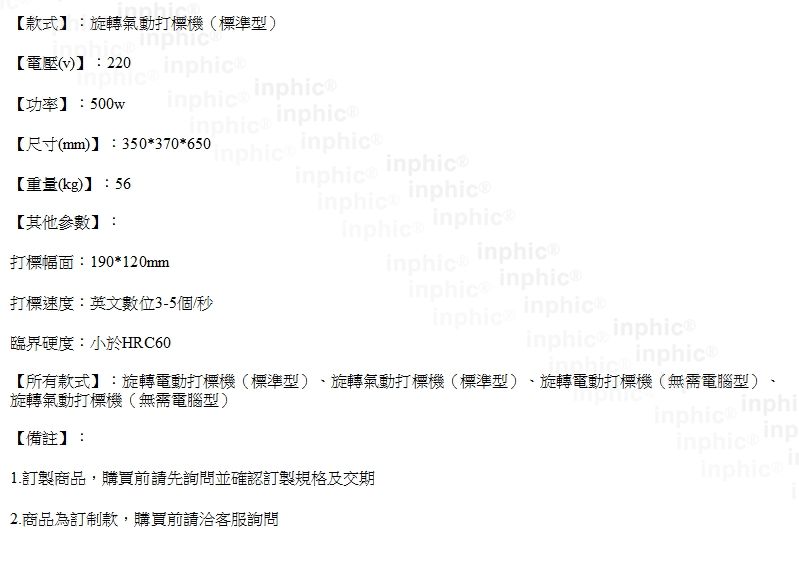Click the 【功率】 label

click(x=41, y=104)
